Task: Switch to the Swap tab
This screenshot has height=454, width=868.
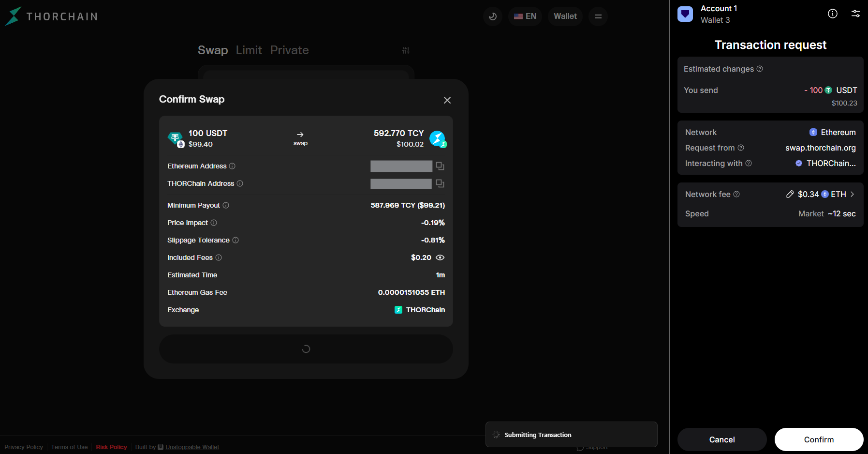Action: pyautogui.click(x=213, y=50)
